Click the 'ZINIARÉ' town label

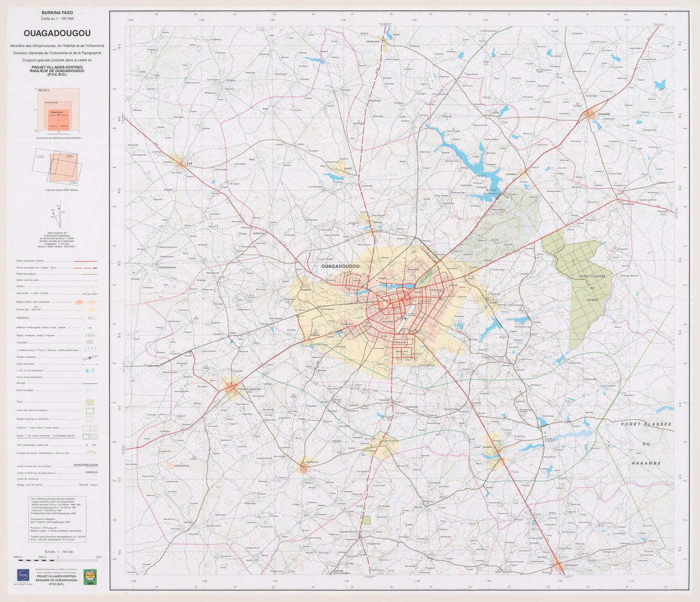[x=604, y=114]
